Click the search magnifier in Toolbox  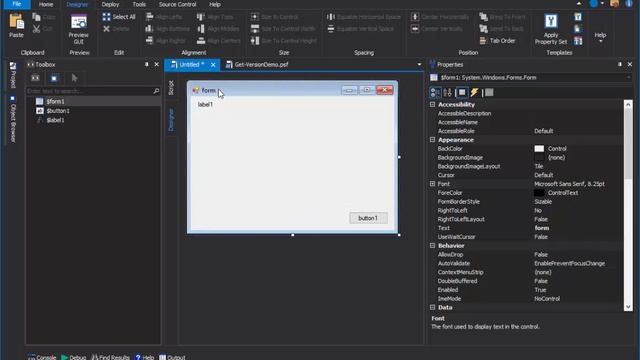156,91
